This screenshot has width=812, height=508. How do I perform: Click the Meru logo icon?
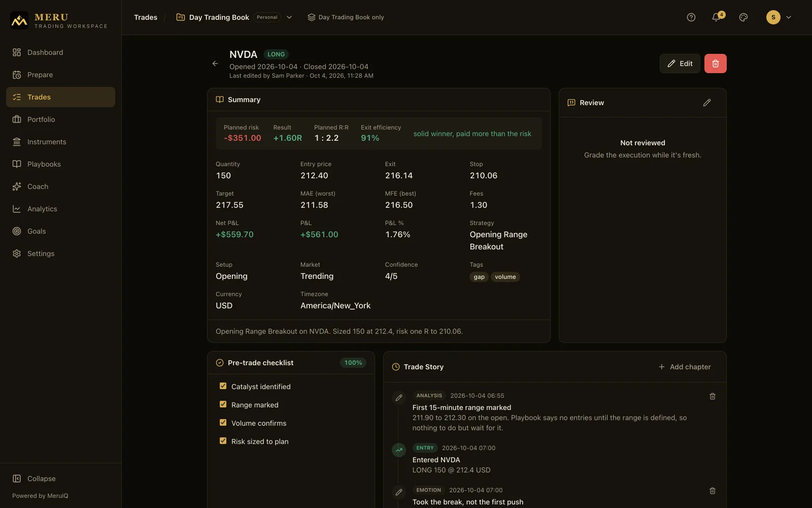(19, 20)
